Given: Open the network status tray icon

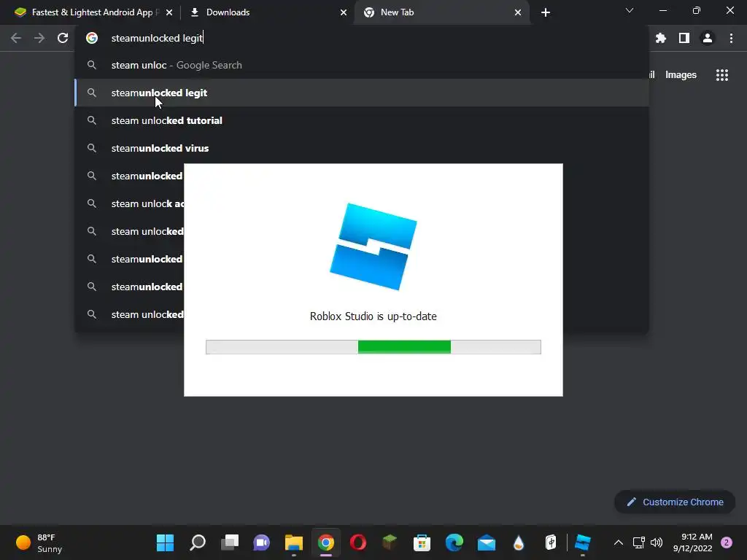Looking at the screenshot, I should click(638, 542).
